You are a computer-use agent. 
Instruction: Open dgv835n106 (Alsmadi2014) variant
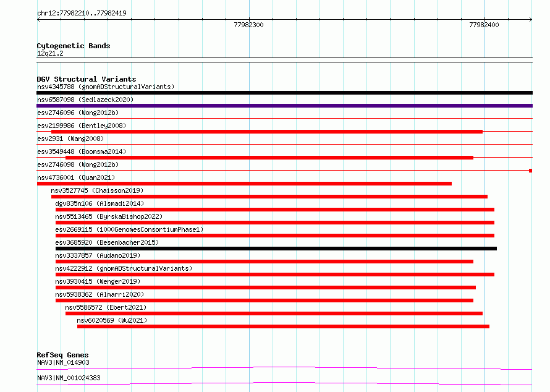click(99, 203)
